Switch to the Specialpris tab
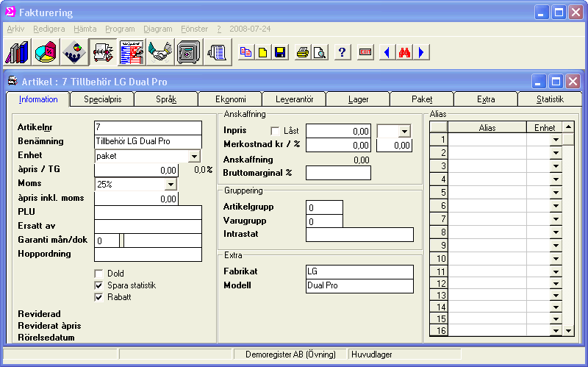 click(x=102, y=99)
